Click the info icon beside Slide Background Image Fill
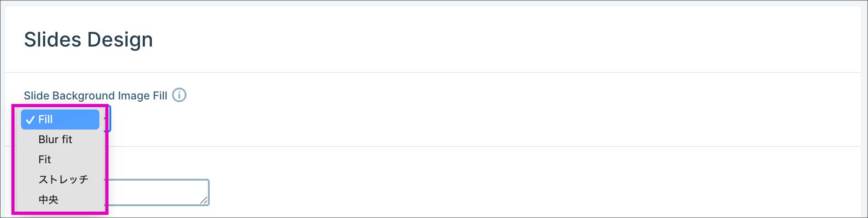The image size is (868, 218). (179, 95)
